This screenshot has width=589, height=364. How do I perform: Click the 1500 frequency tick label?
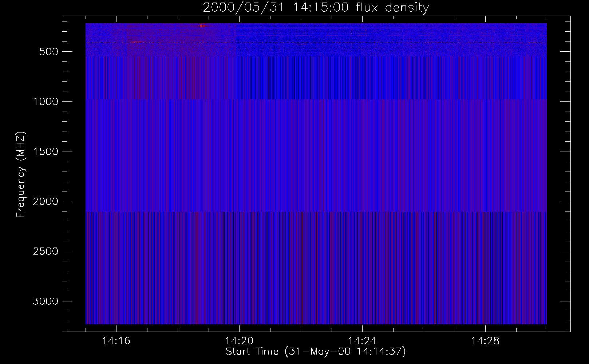46,151
